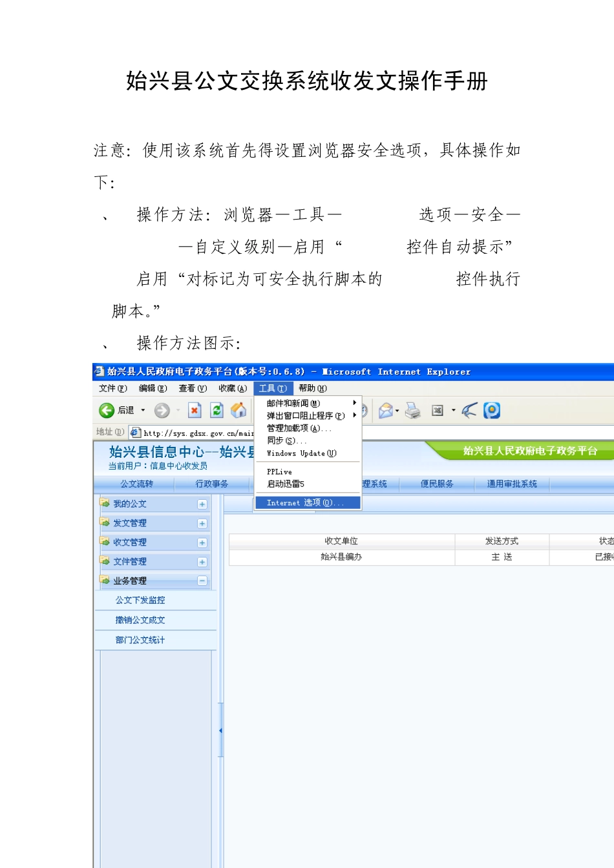Screen dimensions: 614x868
Task: Open the 公文下发监控 link
Action: (x=140, y=600)
